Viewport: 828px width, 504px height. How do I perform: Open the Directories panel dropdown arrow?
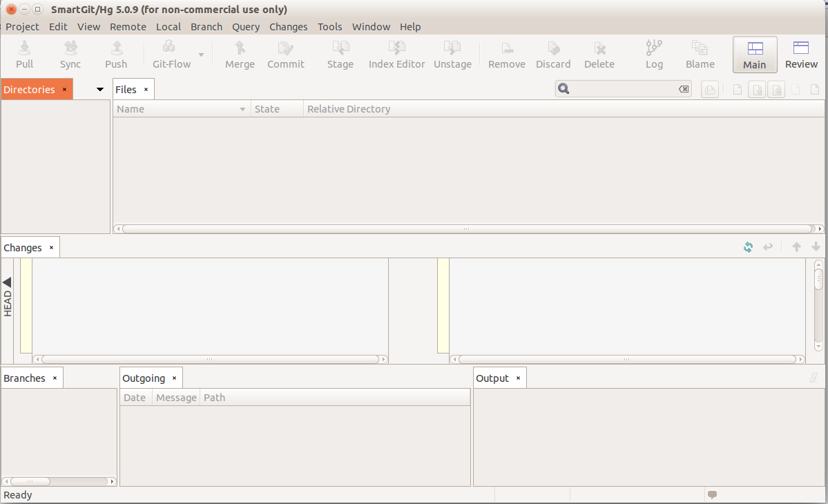coord(100,89)
